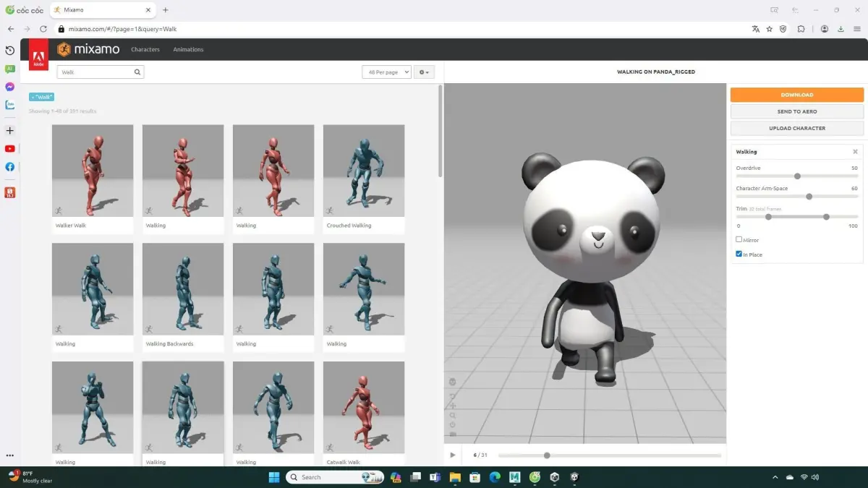Click the search magnifier icon in Walk field
The width and height of the screenshot is (868, 488).
137,72
